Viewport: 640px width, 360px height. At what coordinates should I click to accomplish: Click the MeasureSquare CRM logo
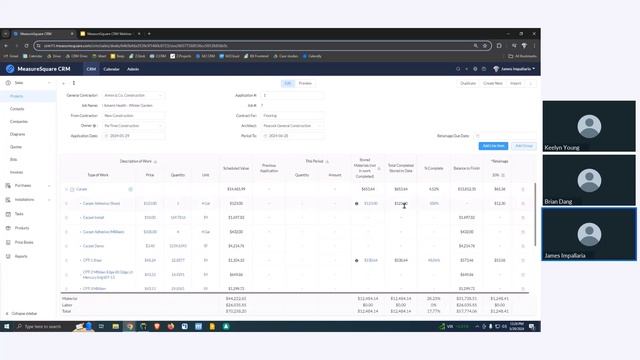coord(10,69)
